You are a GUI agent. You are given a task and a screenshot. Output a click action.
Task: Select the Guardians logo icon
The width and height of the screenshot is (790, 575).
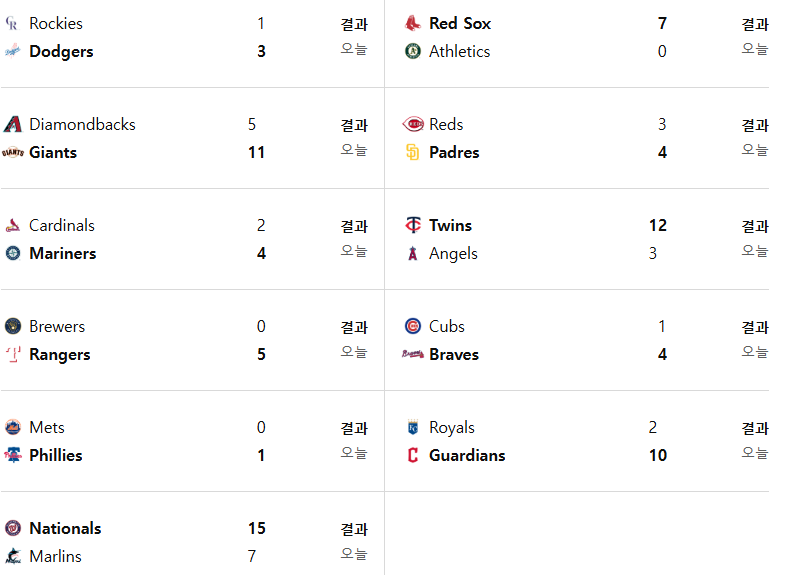[x=413, y=456]
